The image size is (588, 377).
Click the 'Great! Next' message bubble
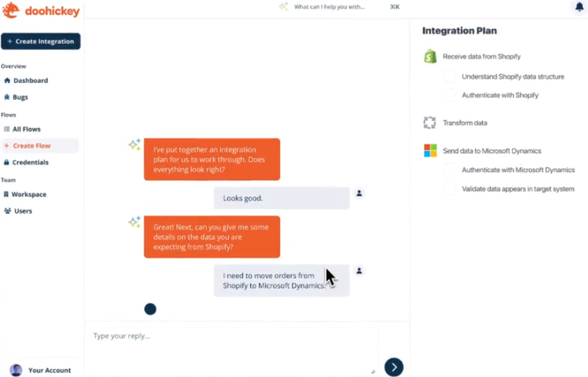click(x=212, y=237)
